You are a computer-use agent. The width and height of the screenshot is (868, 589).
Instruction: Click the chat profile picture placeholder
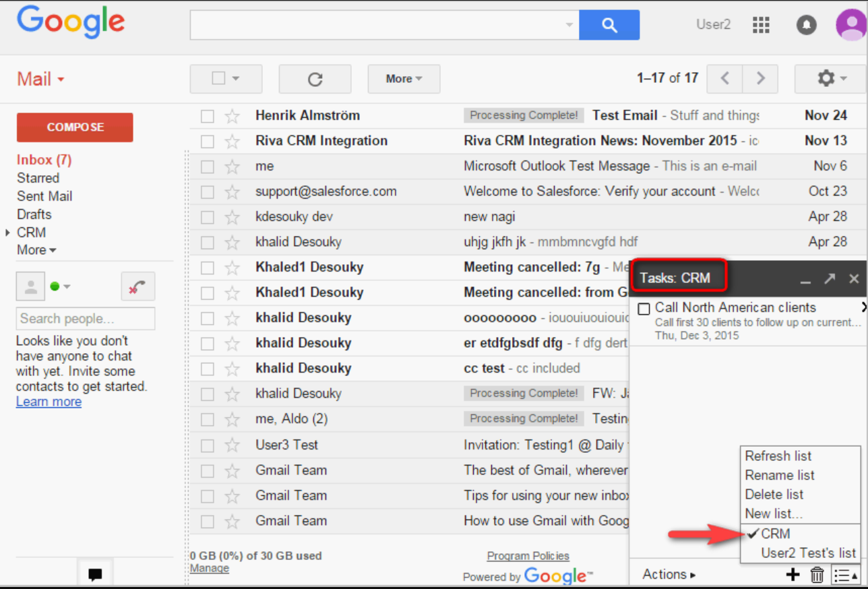(30, 286)
